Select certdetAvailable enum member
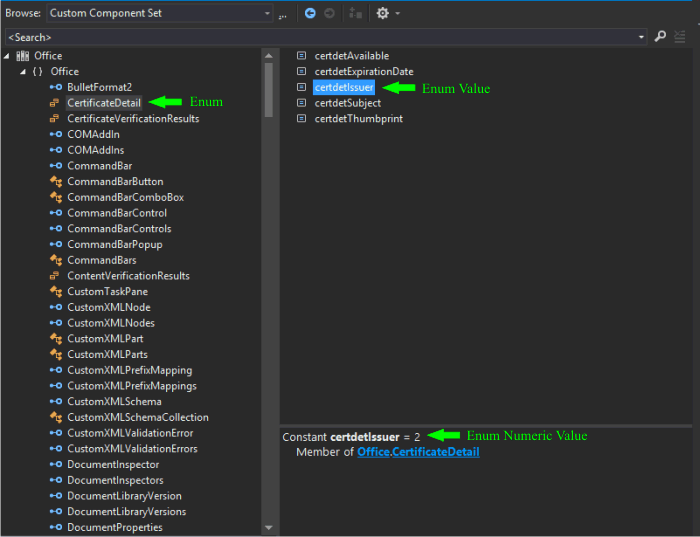The height and width of the screenshot is (537, 700). coord(352,56)
